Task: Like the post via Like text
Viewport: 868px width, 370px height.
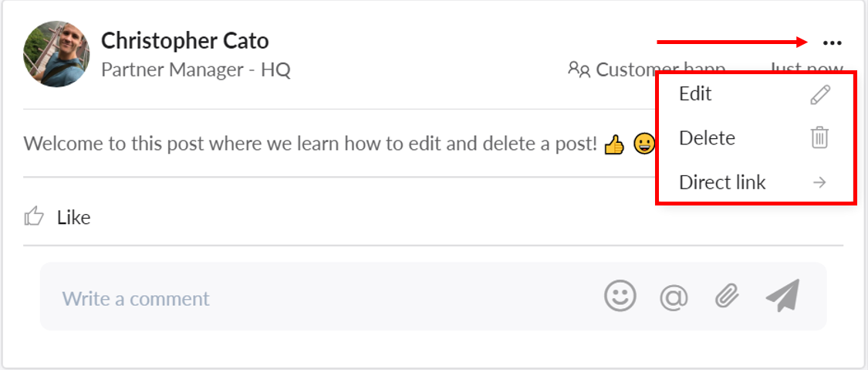Action: tap(73, 218)
